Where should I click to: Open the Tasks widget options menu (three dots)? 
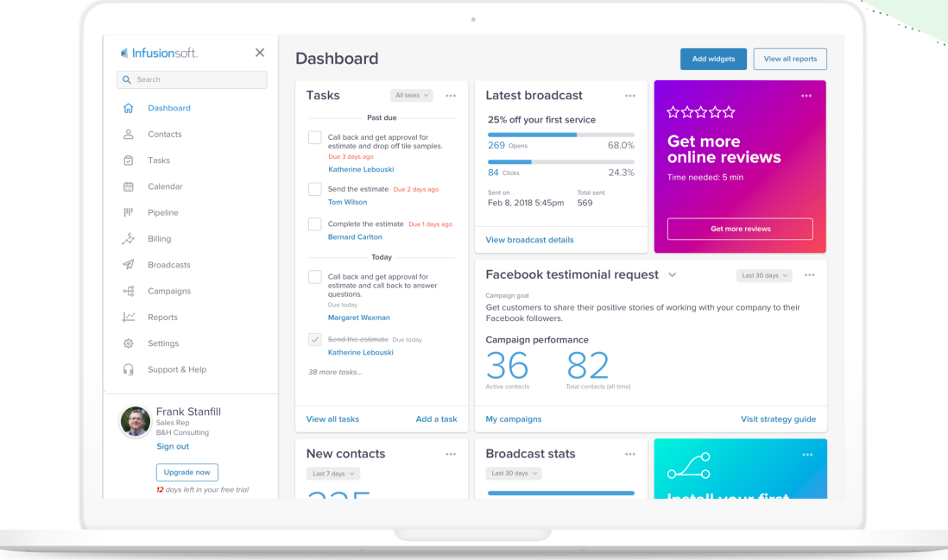(x=451, y=96)
